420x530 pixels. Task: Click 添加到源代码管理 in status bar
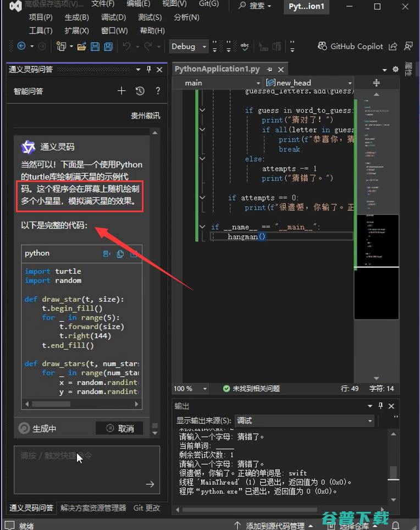tap(275, 526)
